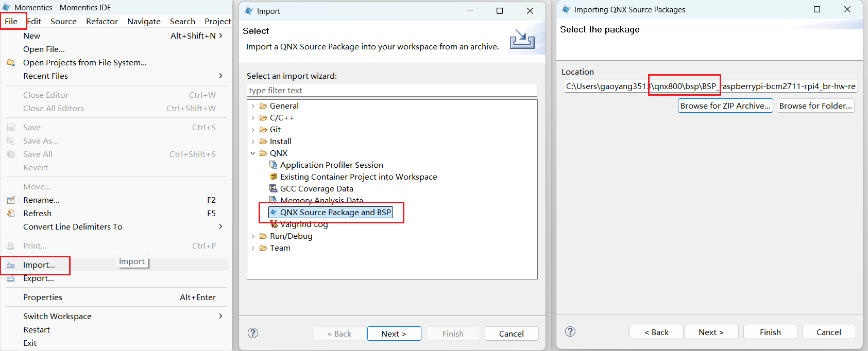Viewport: 868px width, 351px height.
Task: Click Finish in Importing QNX Source Packages
Action: (x=770, y=332)
